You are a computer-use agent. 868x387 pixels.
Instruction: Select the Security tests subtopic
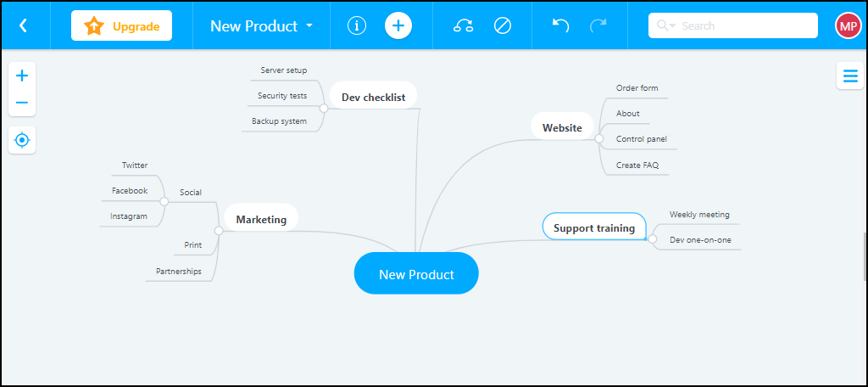click(282, 96)
